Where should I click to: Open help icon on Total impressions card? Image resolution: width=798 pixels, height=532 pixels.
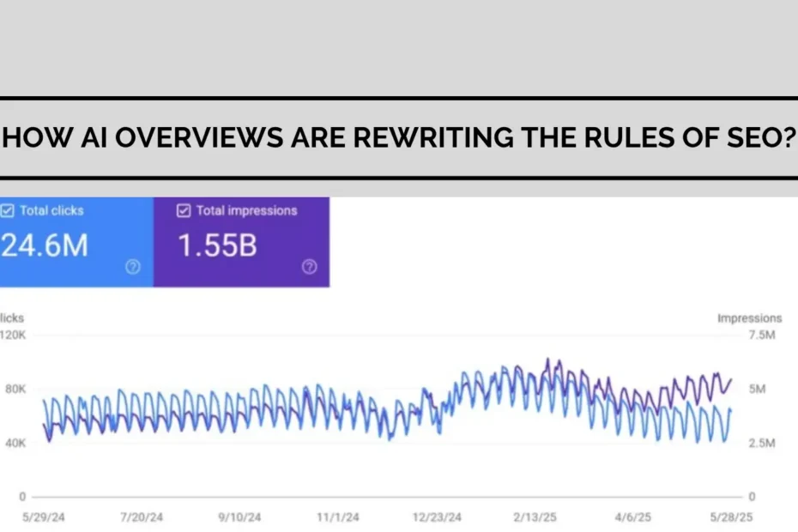click(x=310, y=267)
